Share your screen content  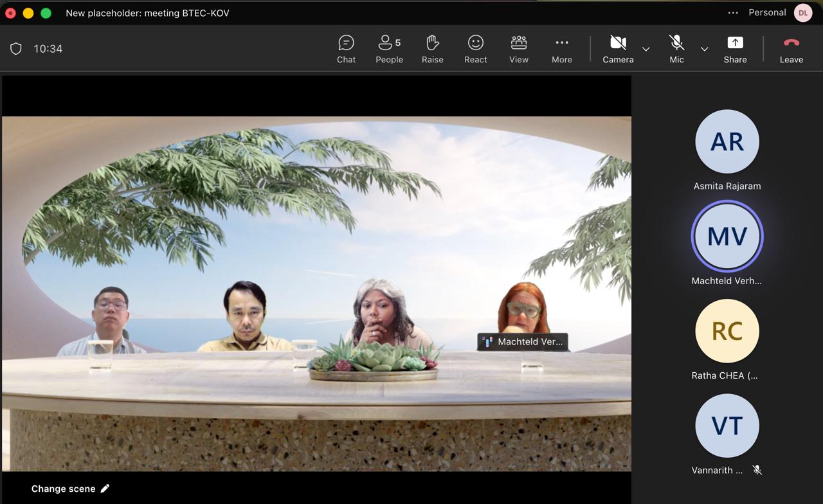735,50
